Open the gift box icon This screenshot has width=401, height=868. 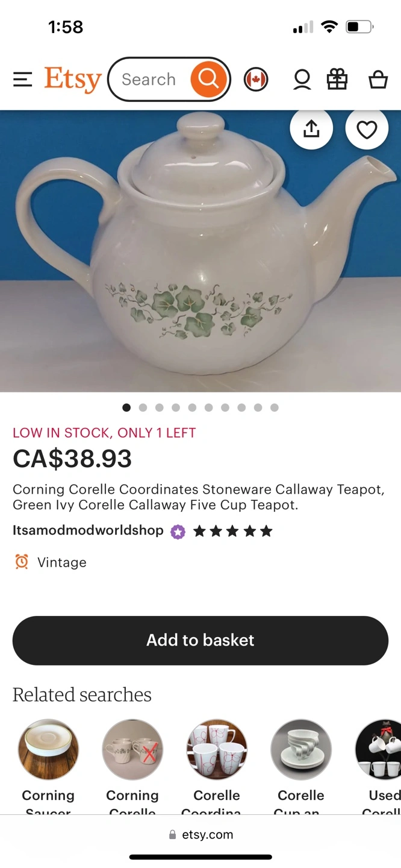point(337,80)
